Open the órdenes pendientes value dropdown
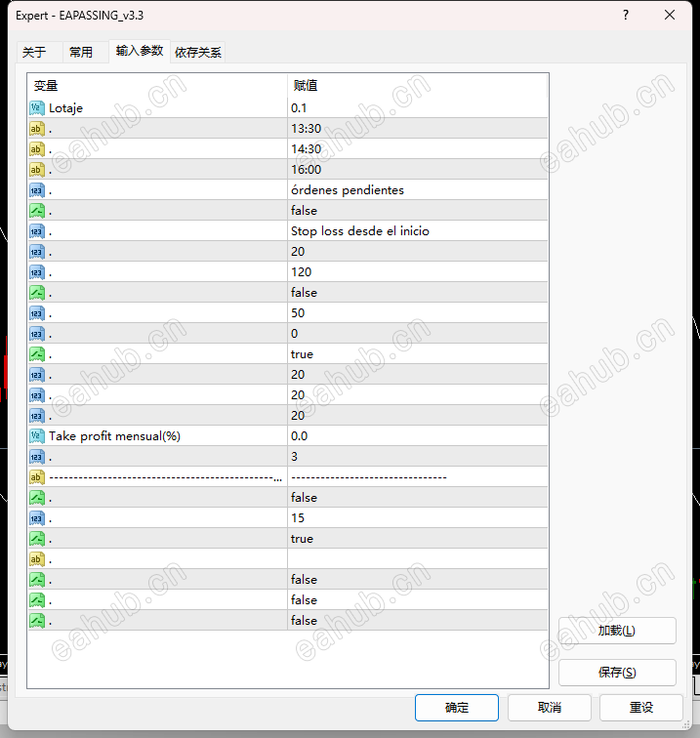This screenshot has height=738, width=700. [418, 190]
